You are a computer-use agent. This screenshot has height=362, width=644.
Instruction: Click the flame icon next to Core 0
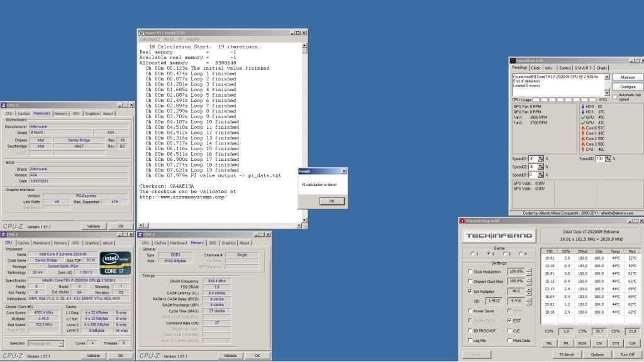click(583, 128)
